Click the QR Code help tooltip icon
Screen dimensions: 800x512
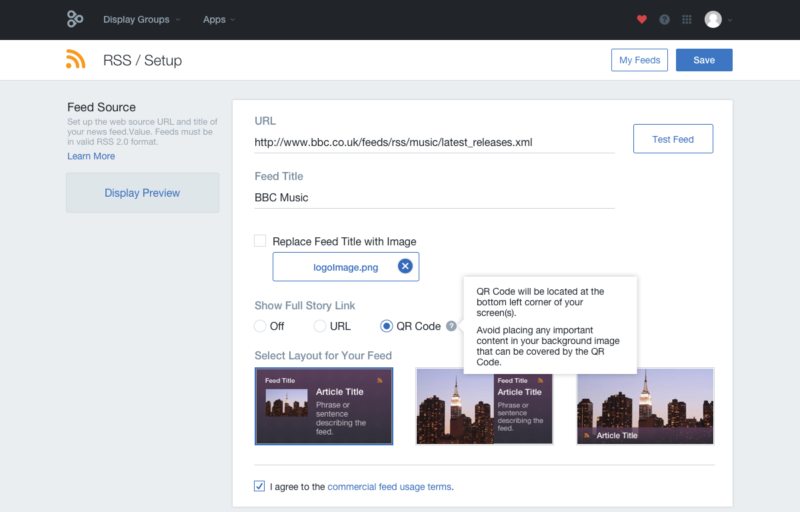tap(451, 326)
